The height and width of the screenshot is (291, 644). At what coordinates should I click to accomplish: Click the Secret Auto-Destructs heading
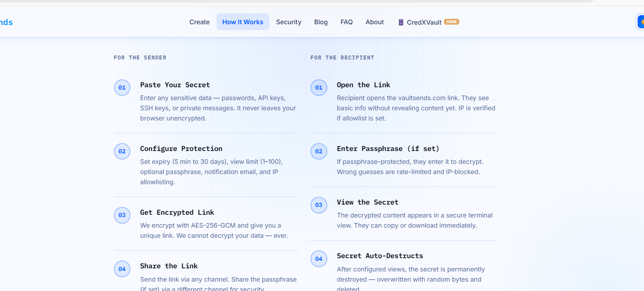tap(380, 256)
